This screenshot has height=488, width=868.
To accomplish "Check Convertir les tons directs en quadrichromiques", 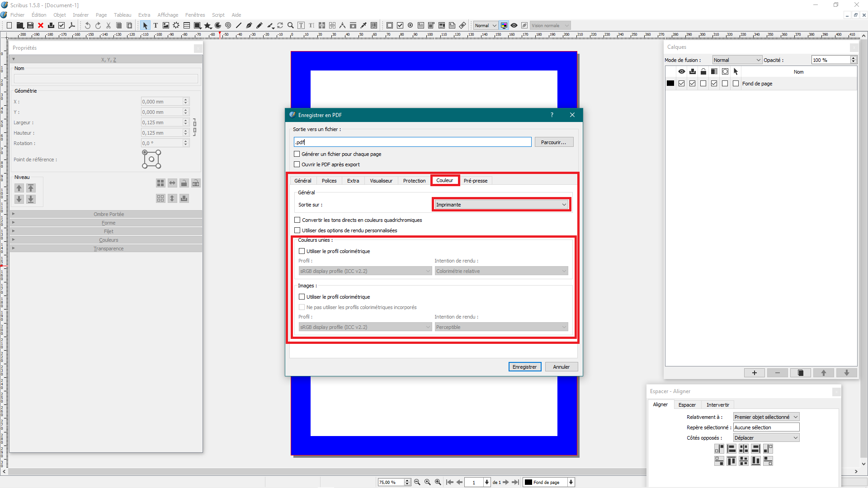I will tap(297, 220).
